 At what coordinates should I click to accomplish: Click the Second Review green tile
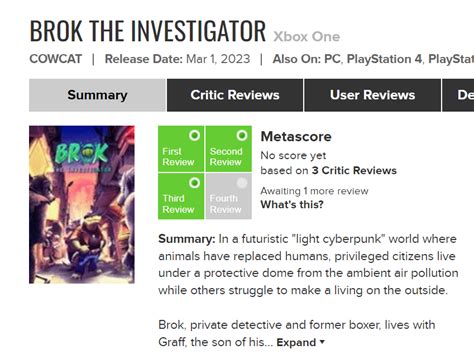(x=229, y=149)
